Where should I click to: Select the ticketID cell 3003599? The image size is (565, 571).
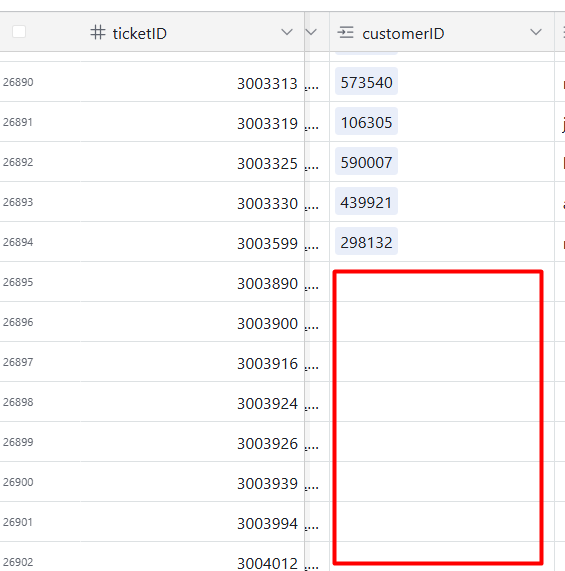pyautogui.click(x=192, y=242)
